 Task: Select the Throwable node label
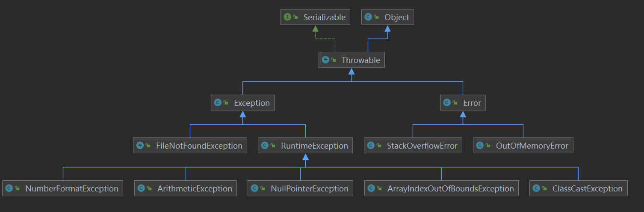(x=360, y=60)
